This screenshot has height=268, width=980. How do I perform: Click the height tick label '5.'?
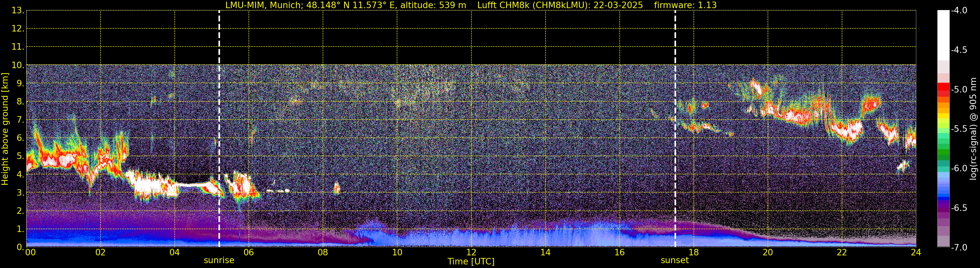20,156
